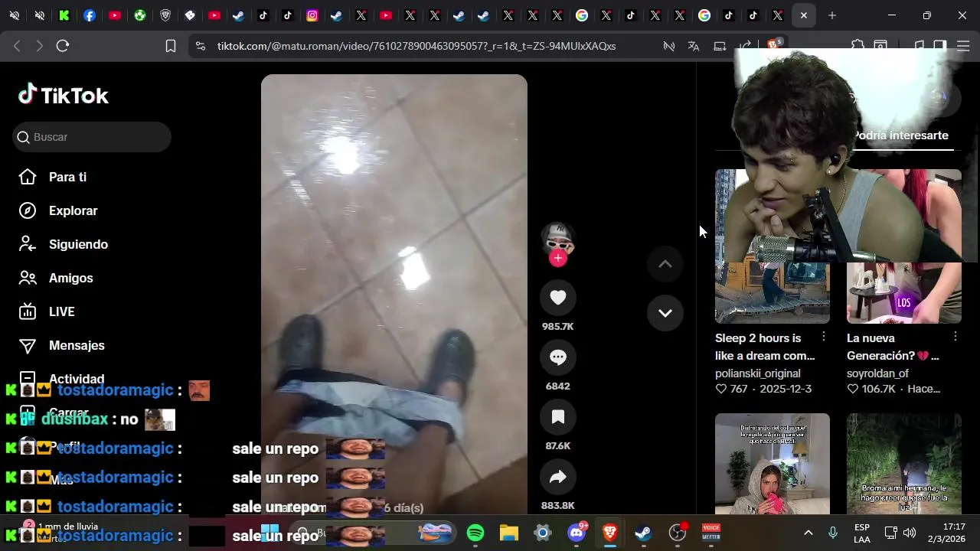Switch to the Instagram tab
The width and height of the screenshot is (980, 551).
click(x=312, y=15)
